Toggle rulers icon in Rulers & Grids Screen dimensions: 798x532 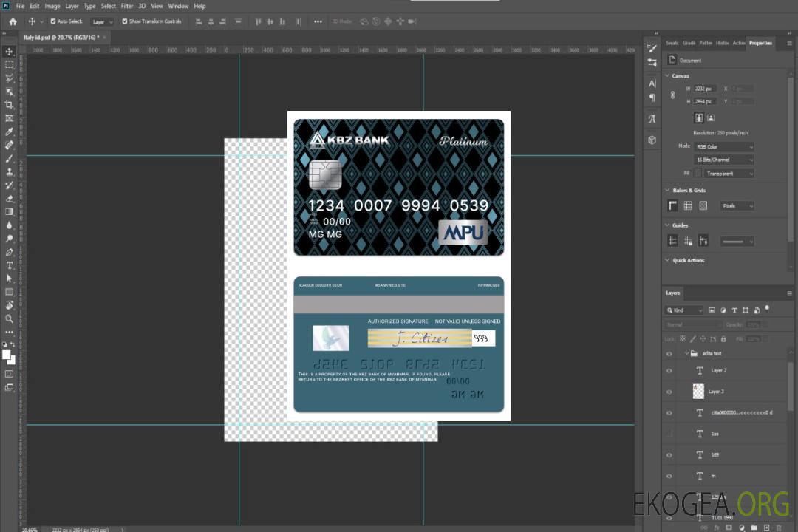(673, 205)
